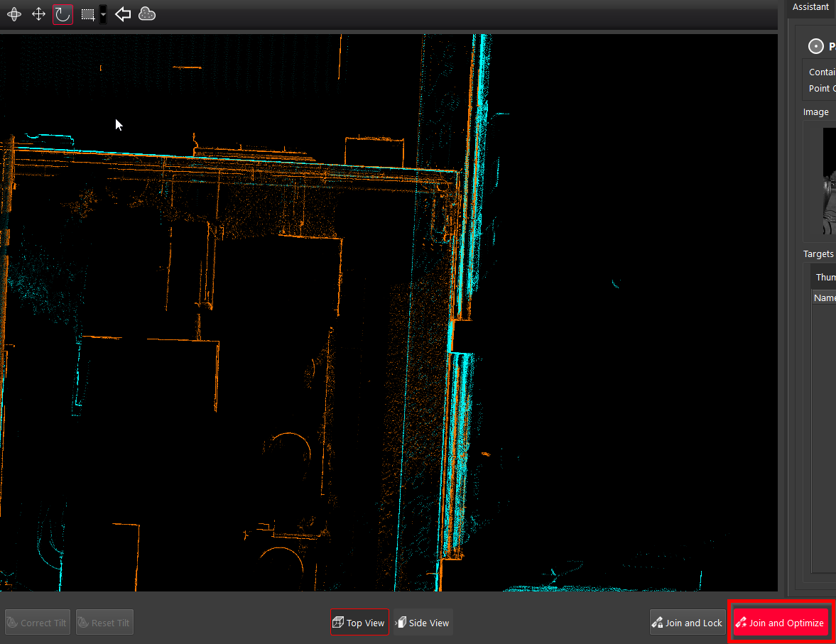Image resolution: width=836 pixels, height=644 pixels.
Task: Click the Name column header in targets list
Action: click(825, 298)
